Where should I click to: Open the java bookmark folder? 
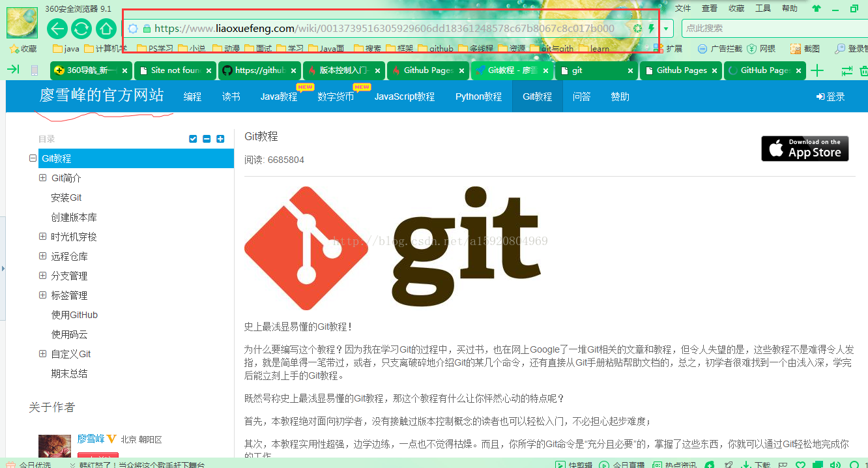66,48
